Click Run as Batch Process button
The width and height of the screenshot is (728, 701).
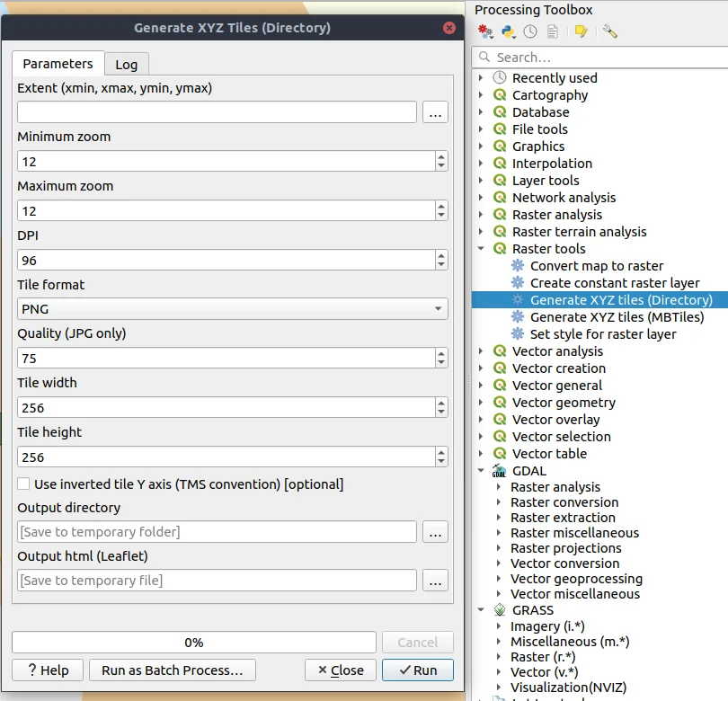pyautogui.click(x=173, y=670)
